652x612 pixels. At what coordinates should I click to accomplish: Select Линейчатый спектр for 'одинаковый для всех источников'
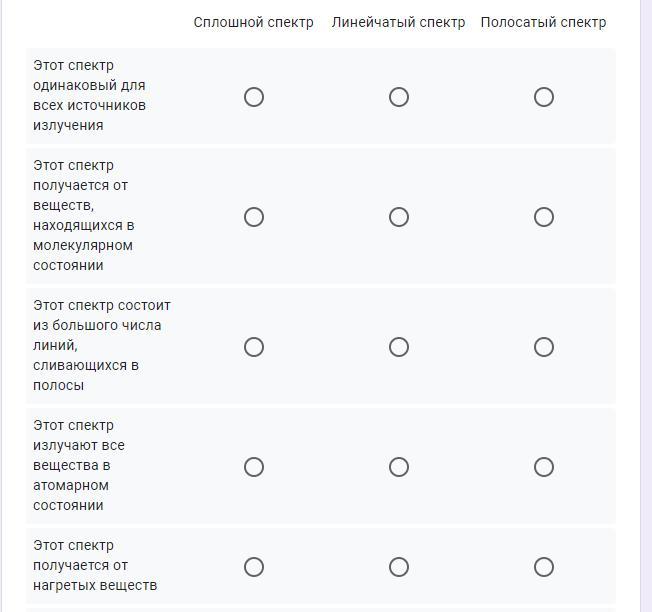point(399,97)
